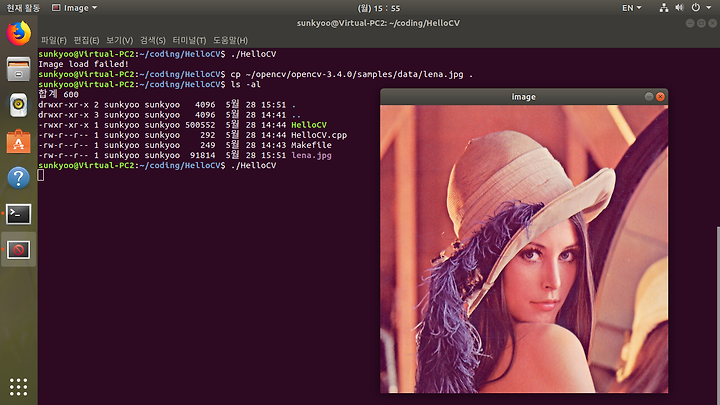
Task: Click the 'ls -al' command text
Action: [245, 84]
